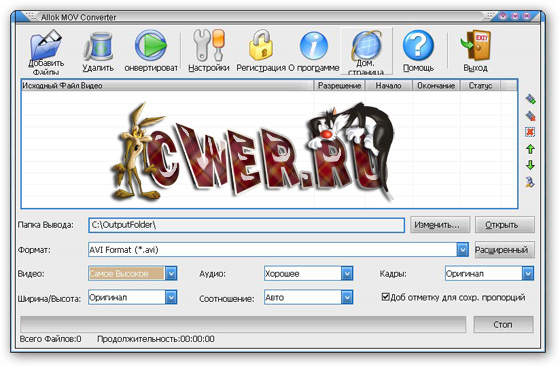The image size is (560, 367).
Task: Click the Добавить Файлы folder icon
Action: coord(46,44)
